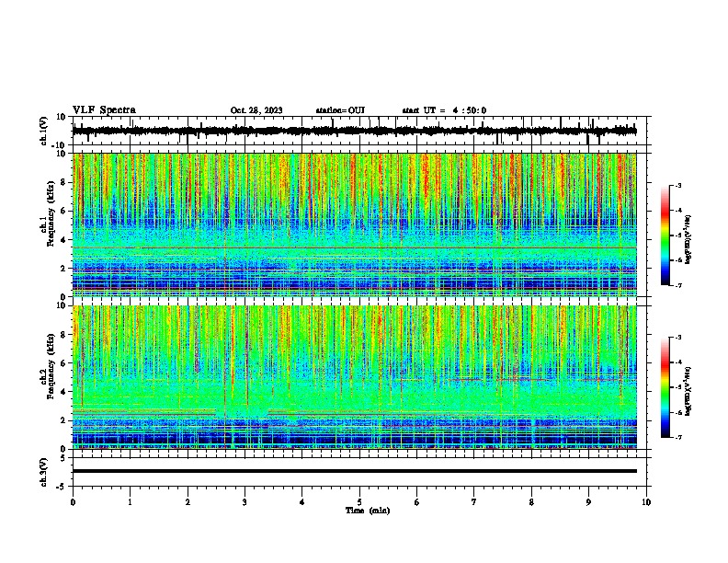Click the '-7' label on ch.2 color bar
728x563 pixels.
pyautogui.click(x=678, y=438)
